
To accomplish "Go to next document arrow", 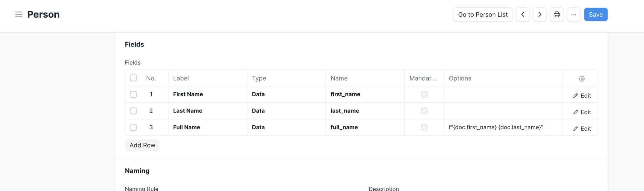I will pyautogui.click(x=540, y=14).
